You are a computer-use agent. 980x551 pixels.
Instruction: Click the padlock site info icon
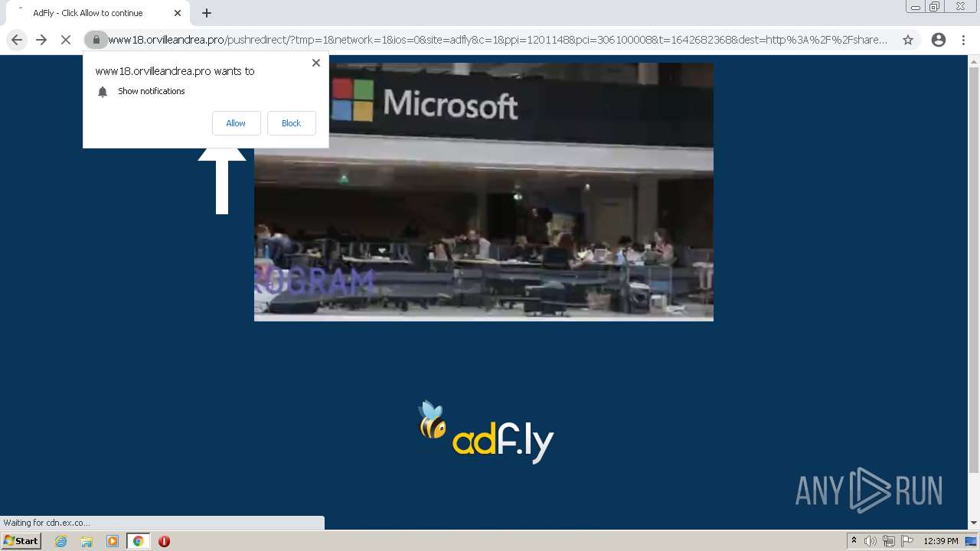click(96, 40)
